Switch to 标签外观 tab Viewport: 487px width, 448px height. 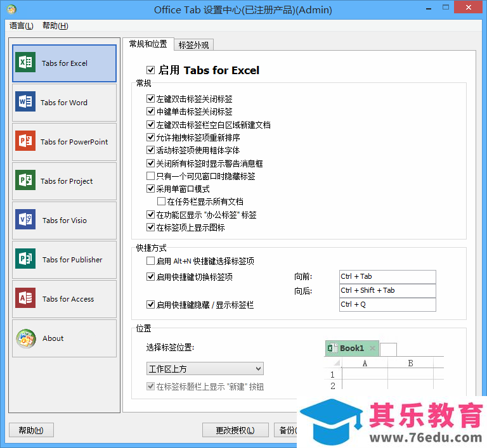click(x=193, y=45)
